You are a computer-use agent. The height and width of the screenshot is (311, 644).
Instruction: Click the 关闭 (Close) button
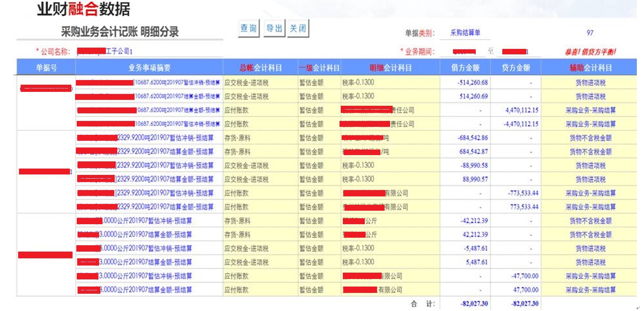pyautogui.click(x=298, y=29)
